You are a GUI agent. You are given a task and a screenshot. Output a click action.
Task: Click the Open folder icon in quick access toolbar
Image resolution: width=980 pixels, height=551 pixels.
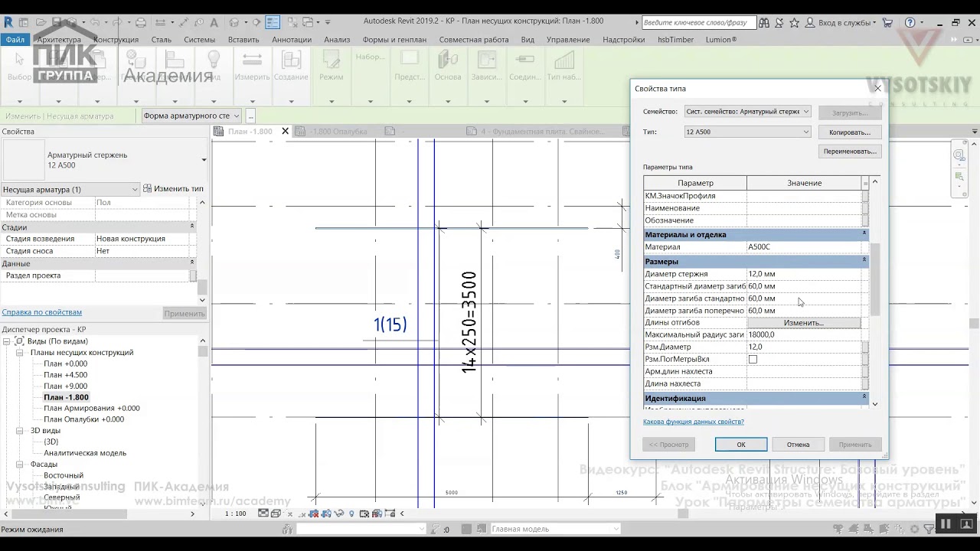click(x=39, y=22)
